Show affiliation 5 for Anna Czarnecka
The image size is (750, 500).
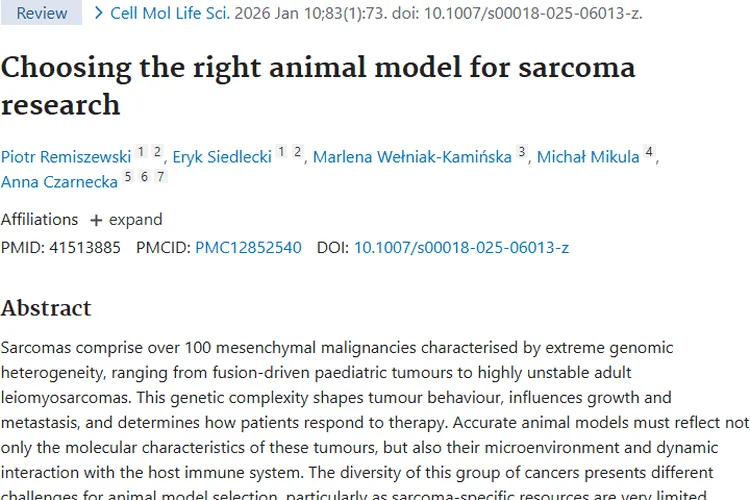pyautogui.click(x=127, y=177)
